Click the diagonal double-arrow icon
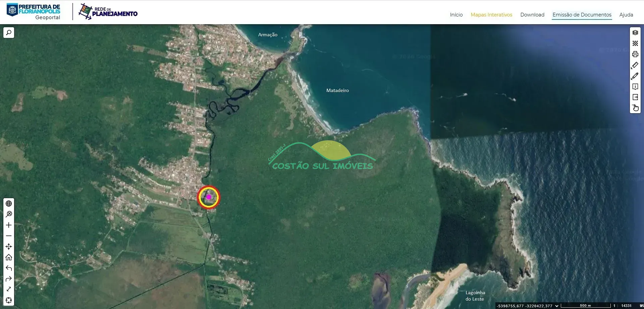 [x=9, y=289]
